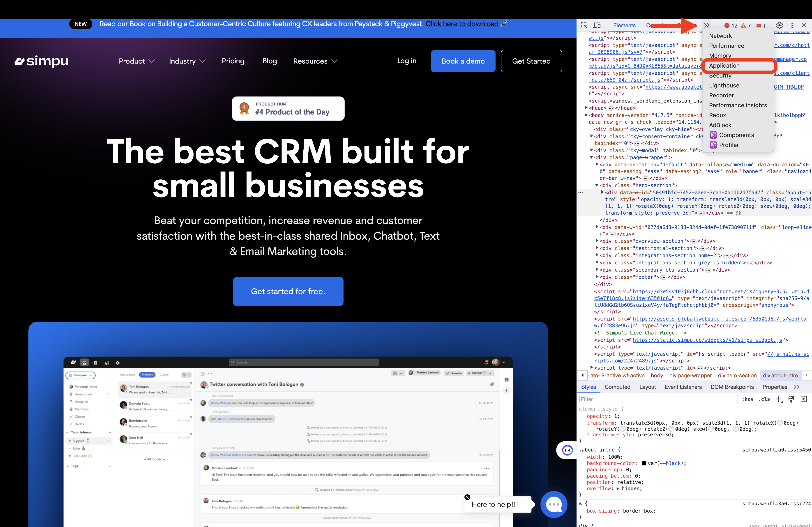
Task: Focus the styles Filter input field
Action: 658,399
